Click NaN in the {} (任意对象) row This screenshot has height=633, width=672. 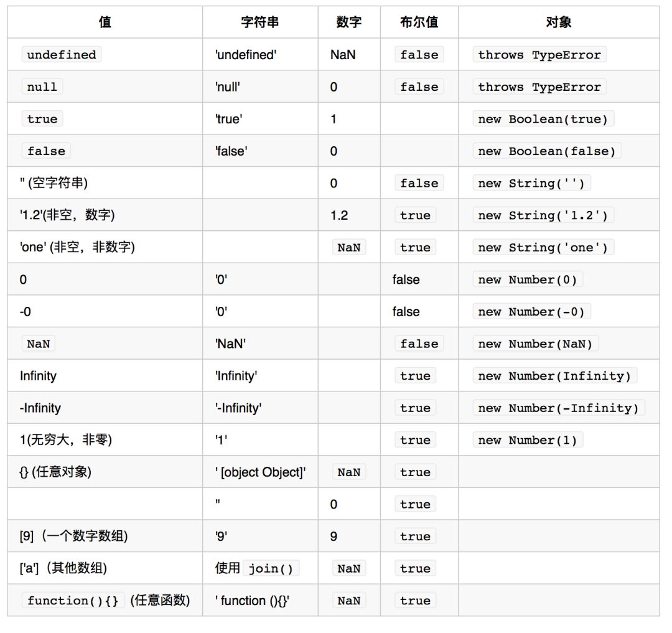pos(349,472)
